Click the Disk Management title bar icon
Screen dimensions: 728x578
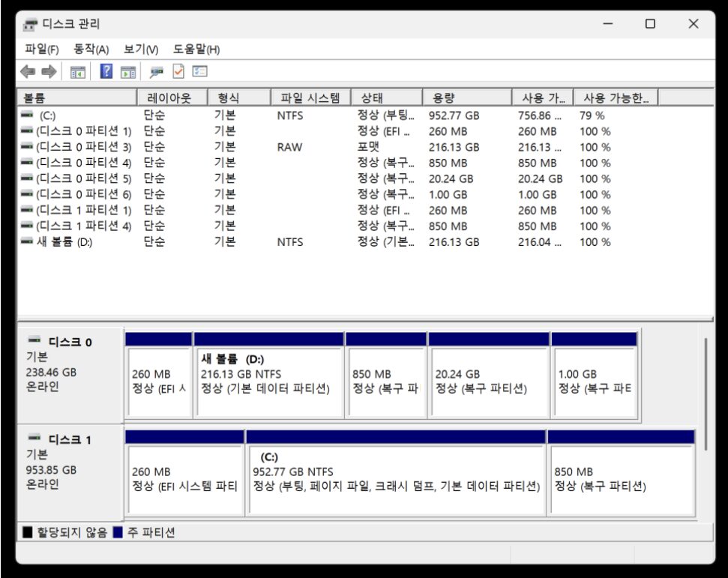coord(31,25)
